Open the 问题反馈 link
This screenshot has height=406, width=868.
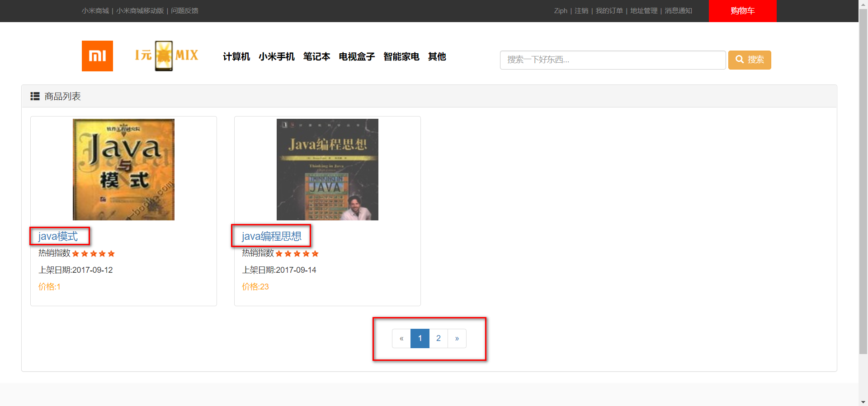(184, 11)
